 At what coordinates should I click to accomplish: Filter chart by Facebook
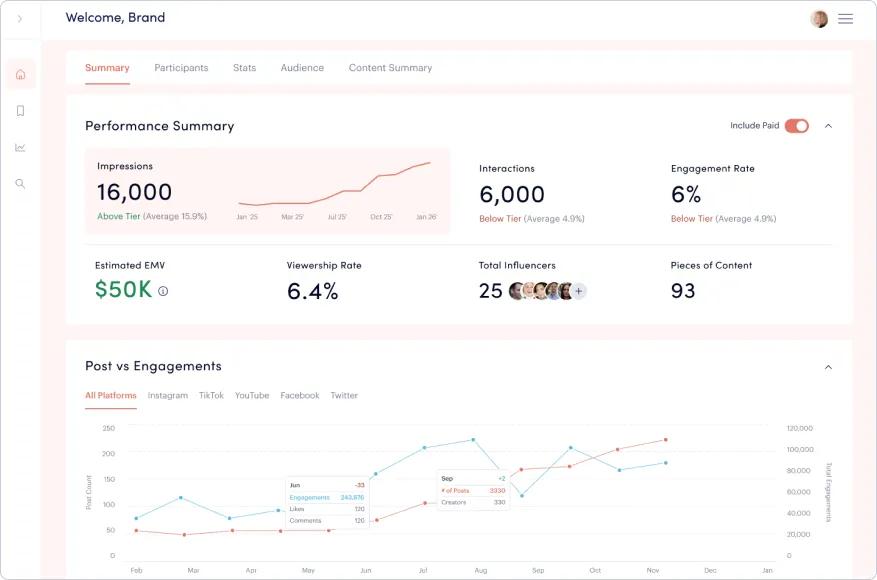tap(300, 395)
